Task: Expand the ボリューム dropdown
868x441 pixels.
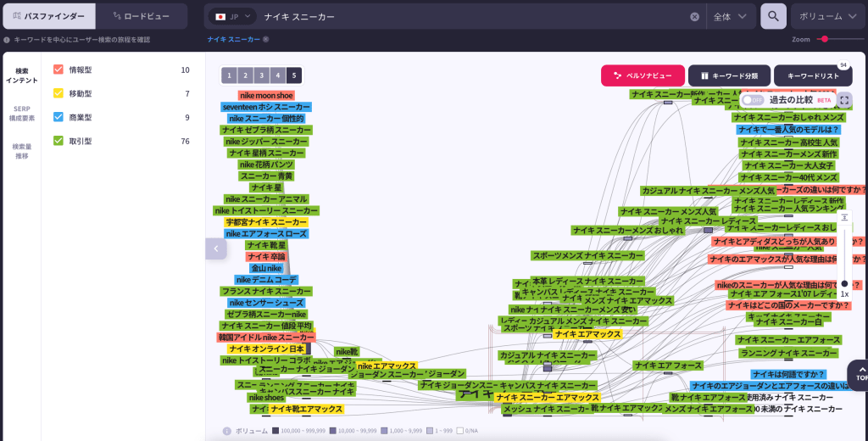Action: [x=828, y=16]
